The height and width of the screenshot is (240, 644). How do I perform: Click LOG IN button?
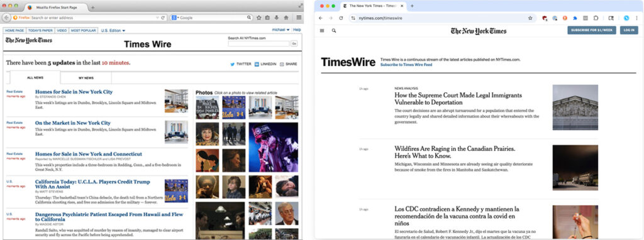(629, 30)
